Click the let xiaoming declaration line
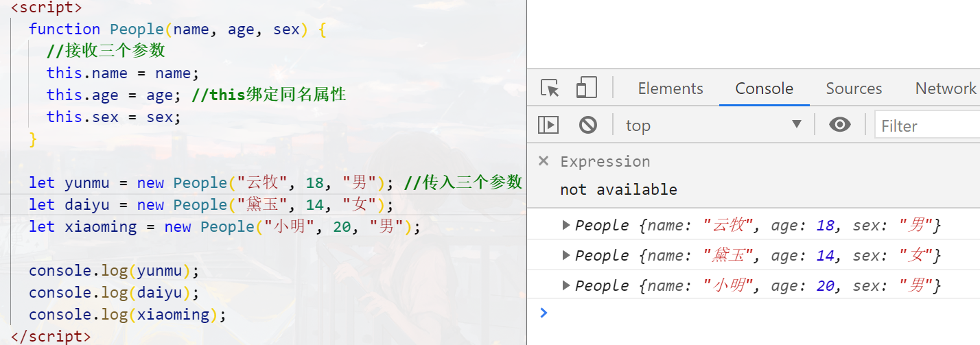Image resolution: width=980 pixels, height=345 pixels. [x=224, y=226]
